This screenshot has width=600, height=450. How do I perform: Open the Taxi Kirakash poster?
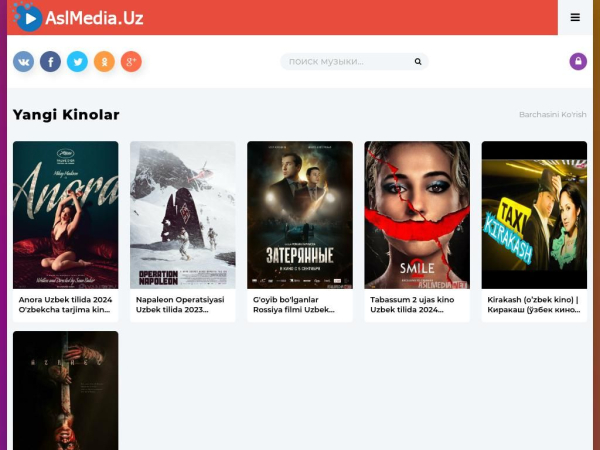pyautogui.click(x=534, y=215)
